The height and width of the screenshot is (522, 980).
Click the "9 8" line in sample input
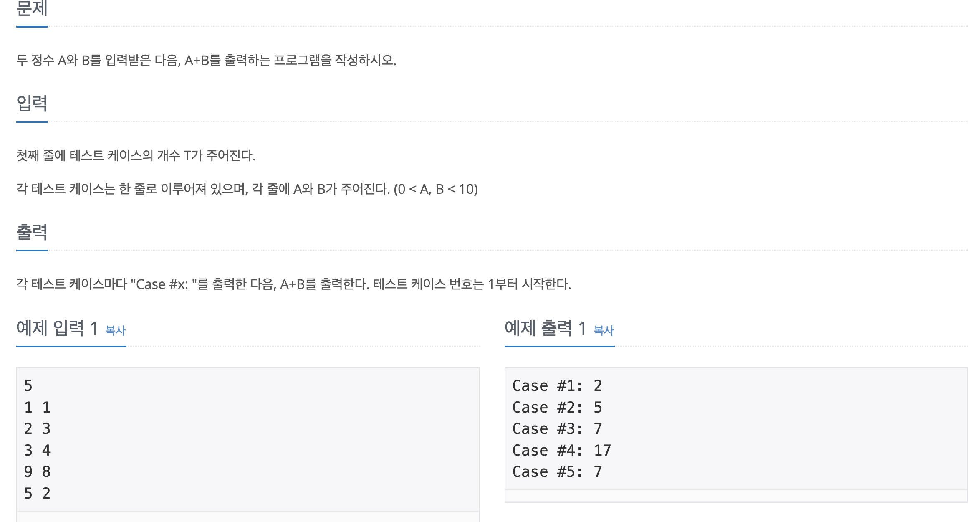pos(37,472)
